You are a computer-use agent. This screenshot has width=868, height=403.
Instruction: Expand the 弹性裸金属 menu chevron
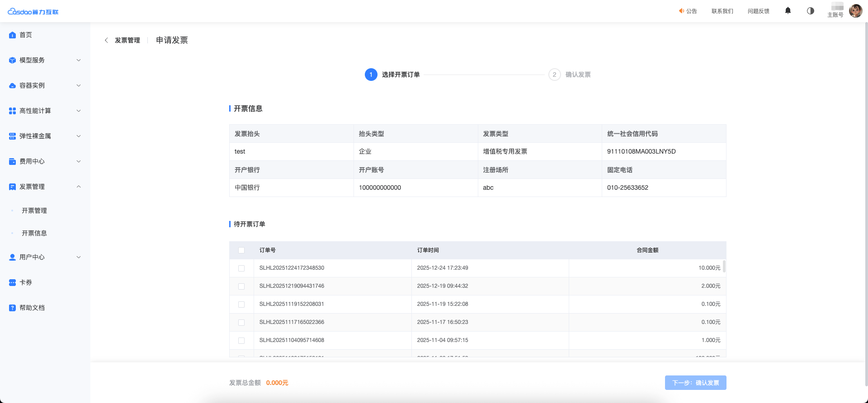point(79,136)
